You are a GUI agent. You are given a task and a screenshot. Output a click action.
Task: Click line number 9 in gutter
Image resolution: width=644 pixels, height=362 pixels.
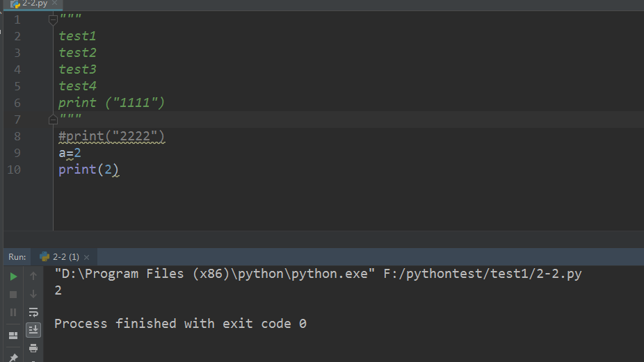(x=17, y=153)
